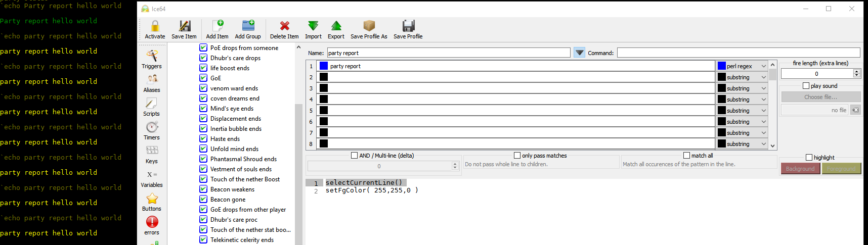Click the blue color swatch in row 1
This screenshot has width=868, height=245.
coord(324,66)
